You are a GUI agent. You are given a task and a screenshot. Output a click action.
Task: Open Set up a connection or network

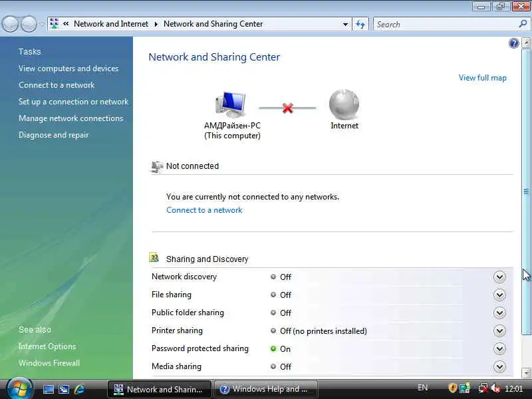pos(74,102)
